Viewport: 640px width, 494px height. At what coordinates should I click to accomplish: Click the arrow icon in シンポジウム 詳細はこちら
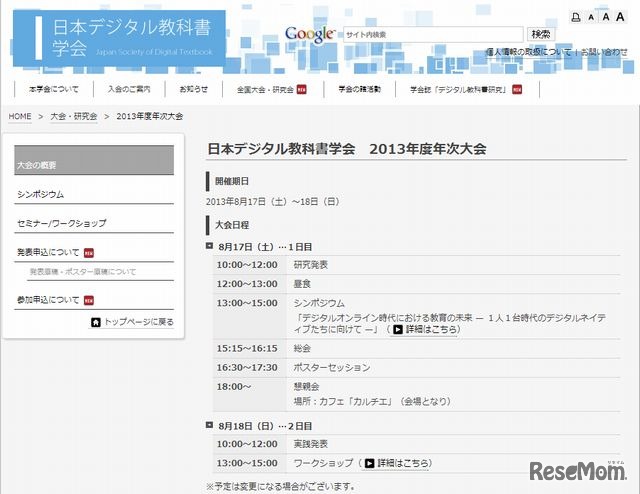point(398,329)
